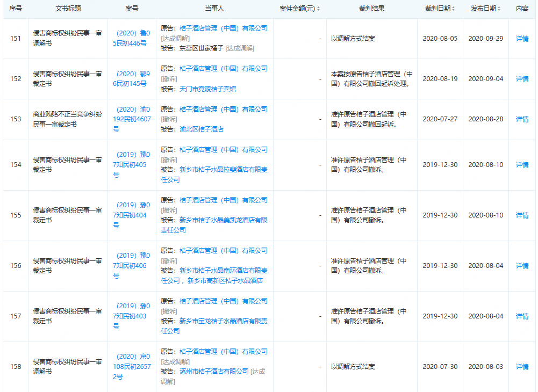
Task: Select judgment date 2020-07-30
Action: tap(440, 367)
